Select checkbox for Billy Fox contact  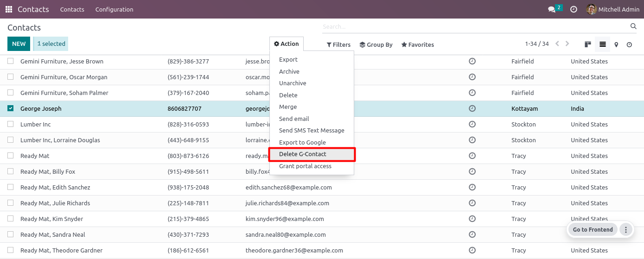[11, 171]
